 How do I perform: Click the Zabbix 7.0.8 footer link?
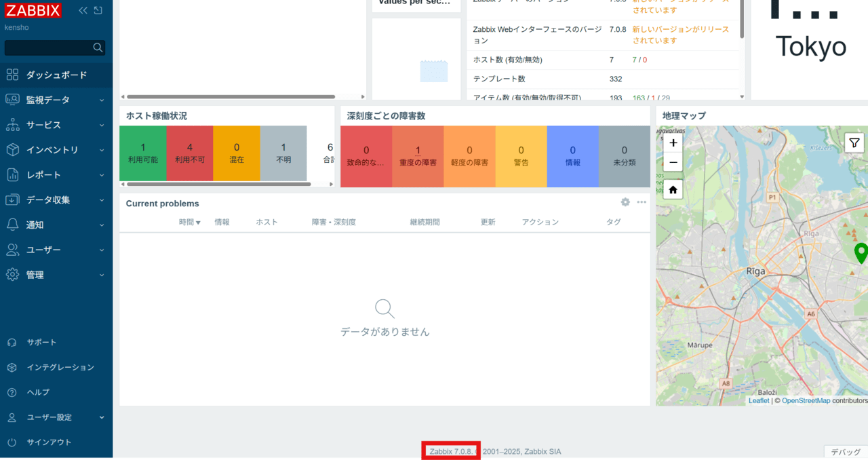[x=452, y=451]
